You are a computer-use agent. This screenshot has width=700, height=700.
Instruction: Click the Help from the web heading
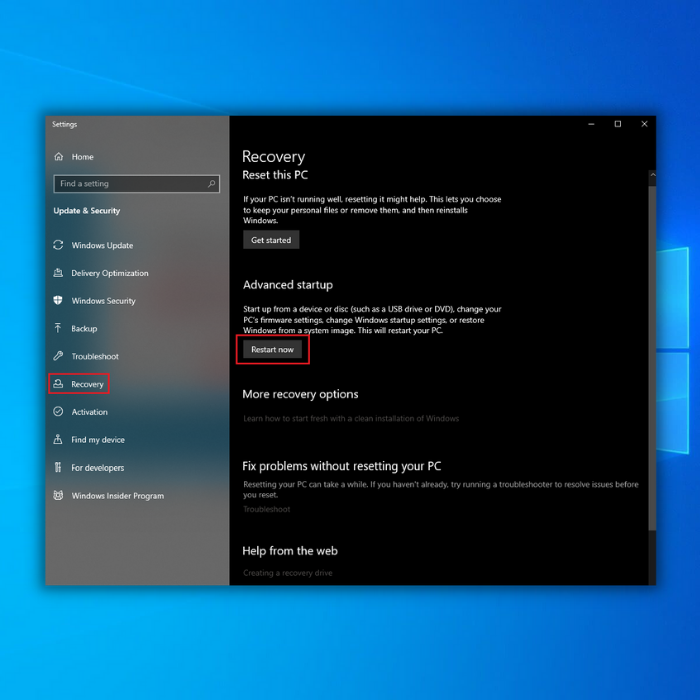(290, 551)
